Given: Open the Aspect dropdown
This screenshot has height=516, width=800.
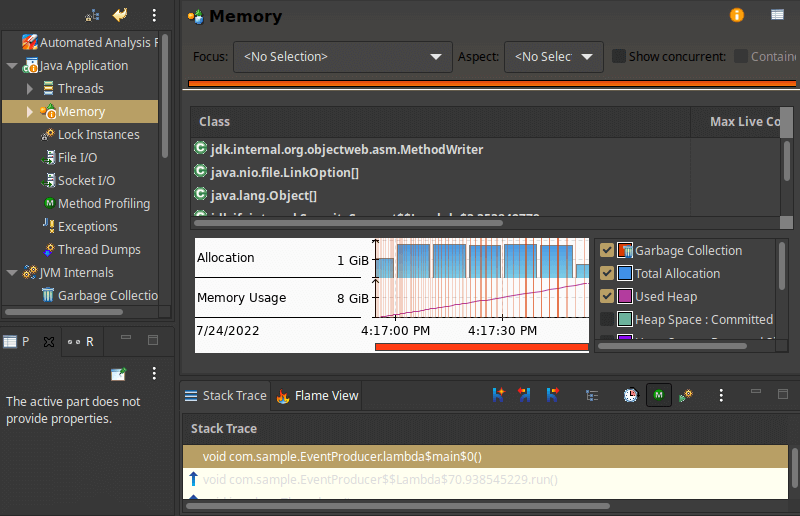Looking at the screenshot, I should 554,57.
